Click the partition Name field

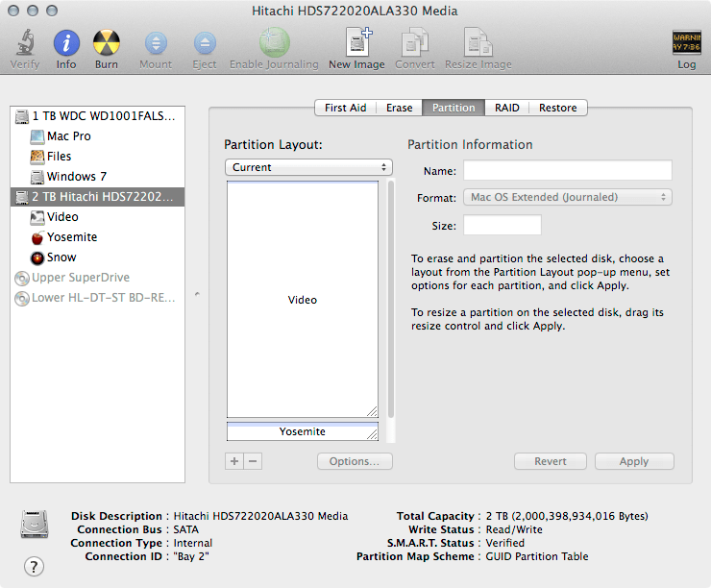coord(568,170)
